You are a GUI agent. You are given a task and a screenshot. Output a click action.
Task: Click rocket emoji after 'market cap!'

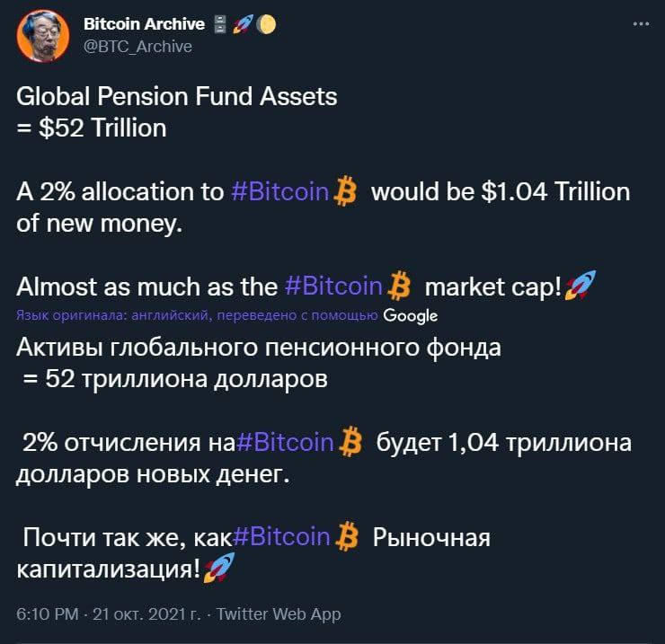(x=581, y=286)
